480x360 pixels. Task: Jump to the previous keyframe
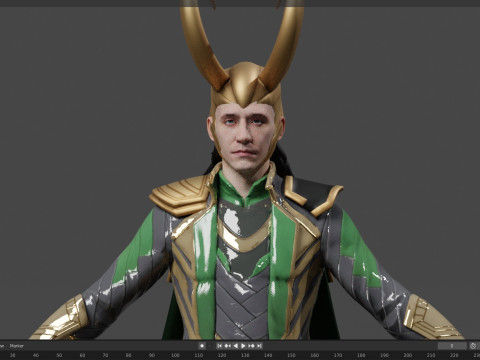227,346
